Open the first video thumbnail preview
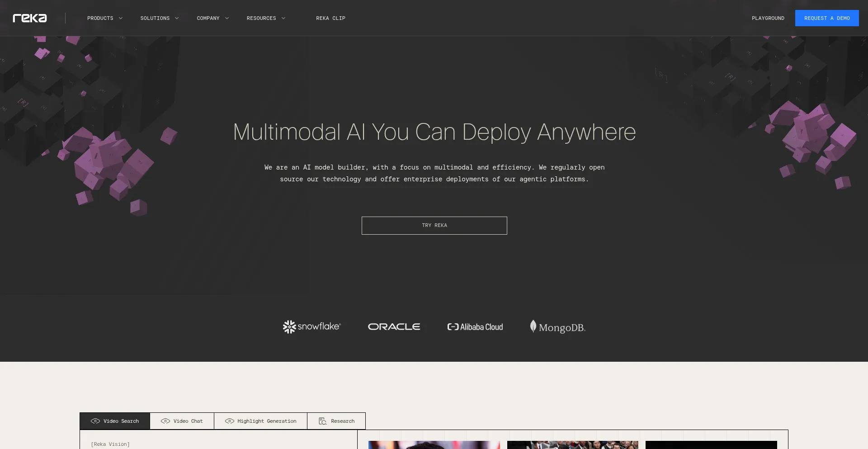868x449 pixels. (434, 444)
